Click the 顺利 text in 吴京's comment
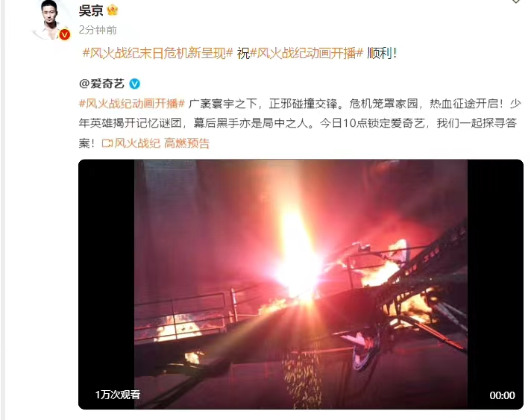 pos(379,53)
